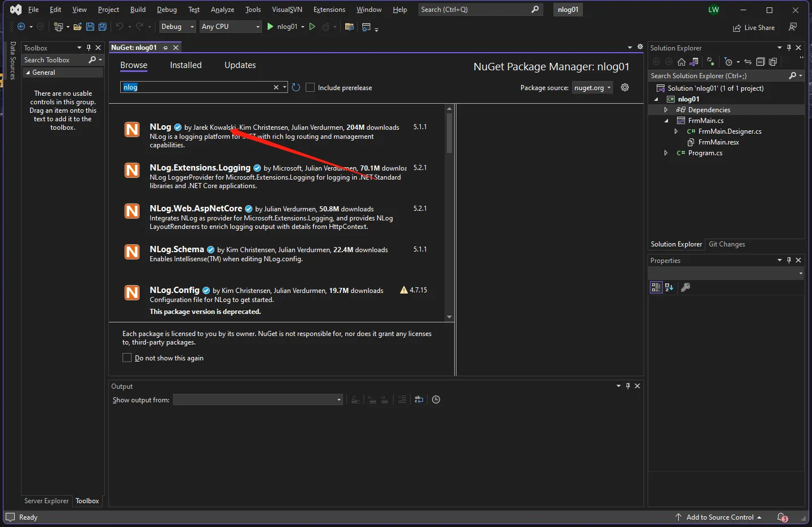This screenshot has width=812, height=527.
Task: Check Do not show this again
Action: (127, 358)
